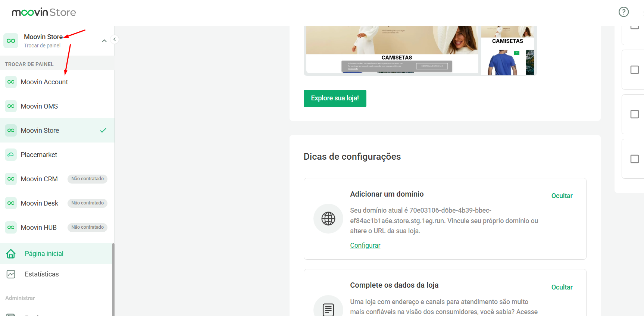644x316 pixels.
Task: Click the Moovin OMS infinity icon
Action: click(11, 106)
